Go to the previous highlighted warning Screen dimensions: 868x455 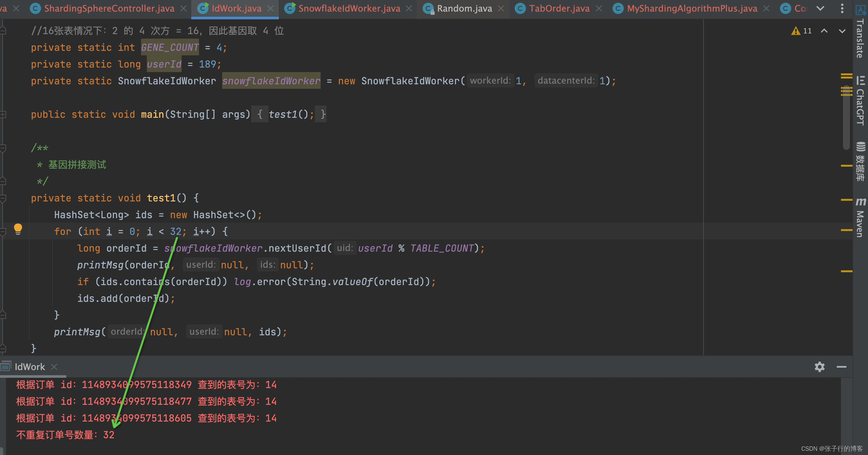coord(824,31)
